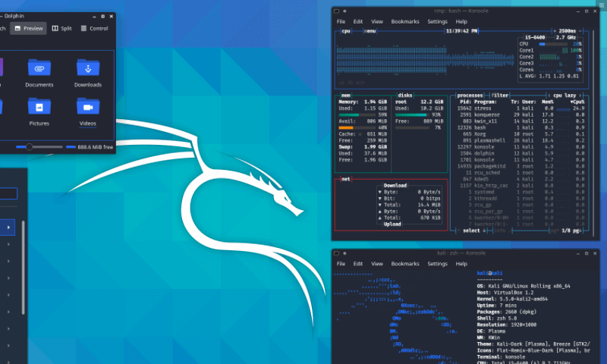The width and height of the screenshot is (607, 364).
Task: Click the application menu vertical scrollbar
Action: point(24,267)
